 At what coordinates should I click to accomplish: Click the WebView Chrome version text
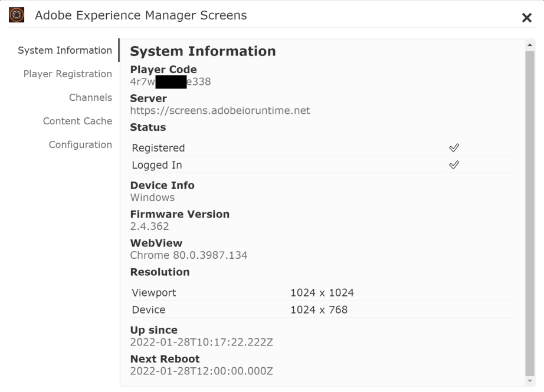[x=188, y=255]
